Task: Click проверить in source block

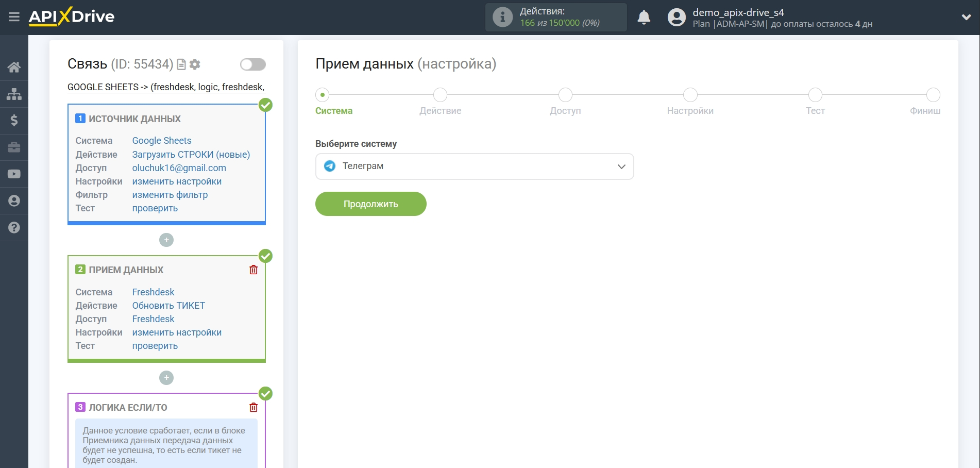Action: coord(155,208)
